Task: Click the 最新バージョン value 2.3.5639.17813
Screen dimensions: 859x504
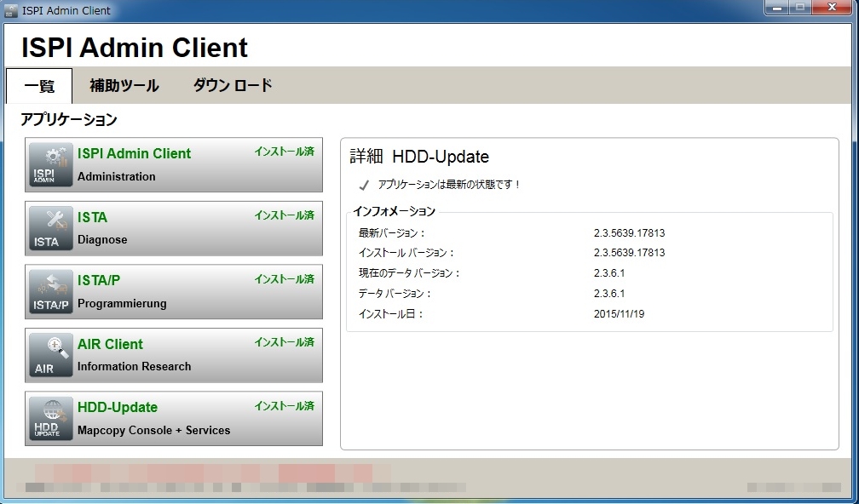Action: coord(630,233)
